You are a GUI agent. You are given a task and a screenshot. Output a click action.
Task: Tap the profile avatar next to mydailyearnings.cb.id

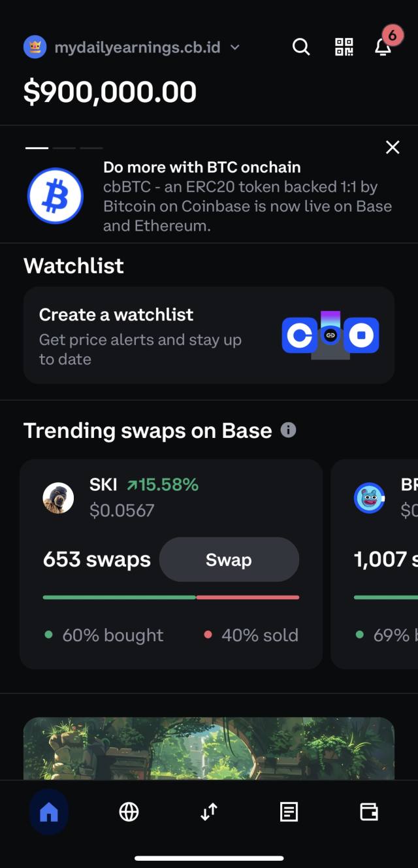(x=34, y=47)
